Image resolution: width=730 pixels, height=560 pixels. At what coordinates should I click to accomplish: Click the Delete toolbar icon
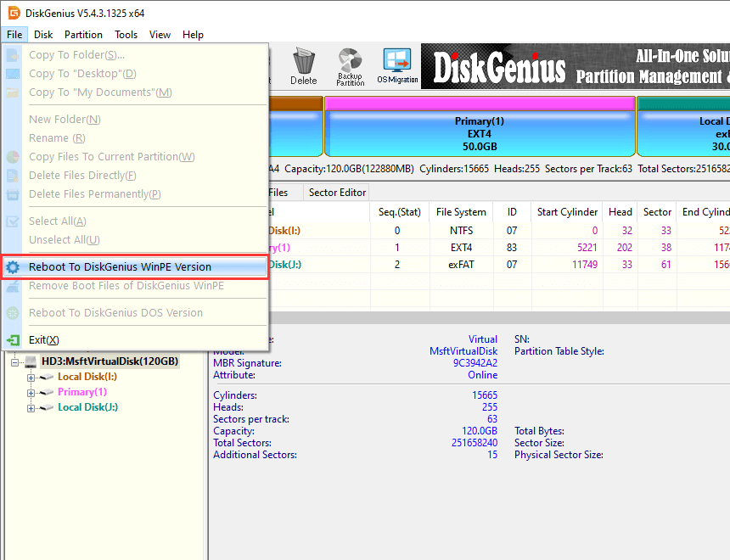303,66
